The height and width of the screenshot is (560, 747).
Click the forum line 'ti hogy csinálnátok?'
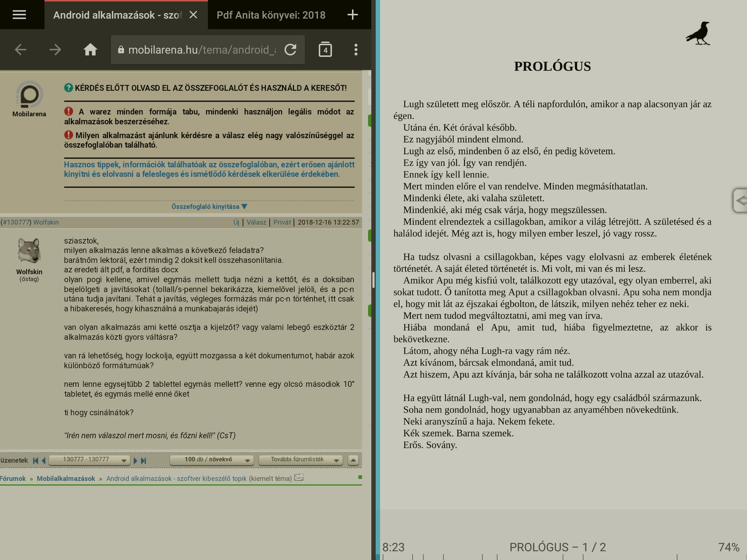pyautogui.click(x=99, y=413)
